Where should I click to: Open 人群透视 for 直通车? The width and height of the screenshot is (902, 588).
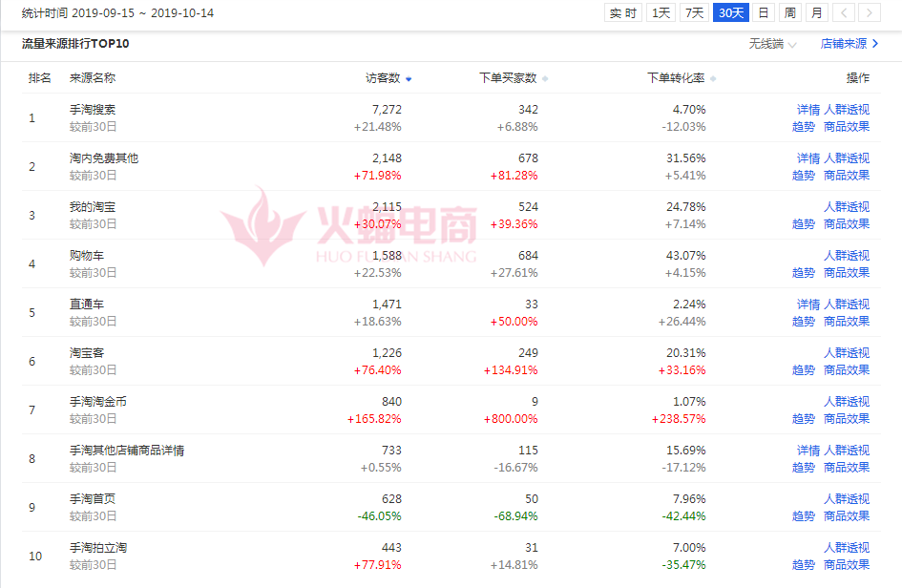click(x=847, y=304)
